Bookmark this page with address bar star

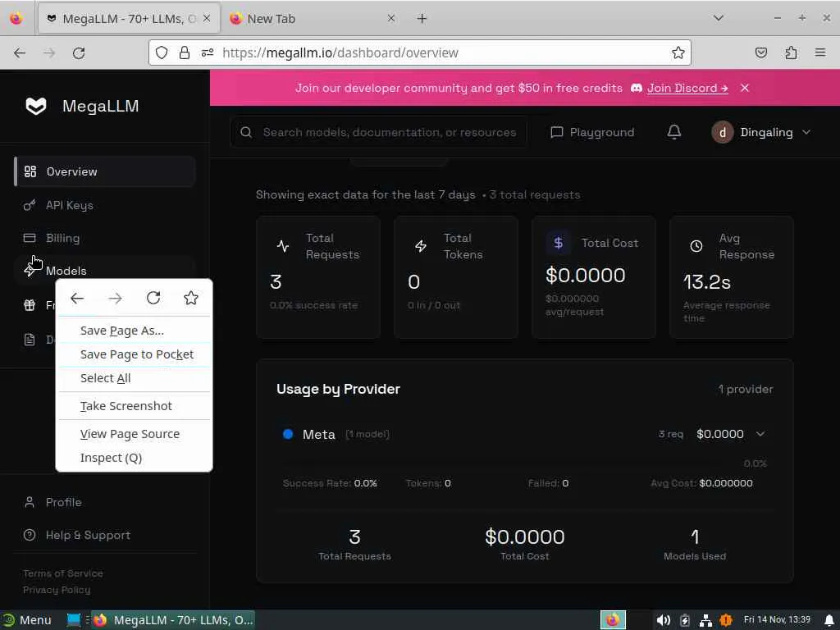coord(678,52)
